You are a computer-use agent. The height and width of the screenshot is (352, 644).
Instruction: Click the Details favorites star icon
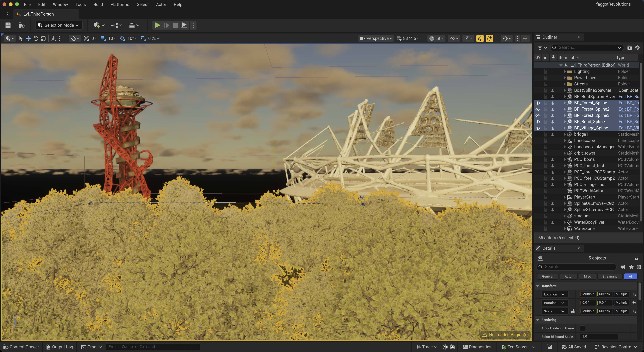631,267
